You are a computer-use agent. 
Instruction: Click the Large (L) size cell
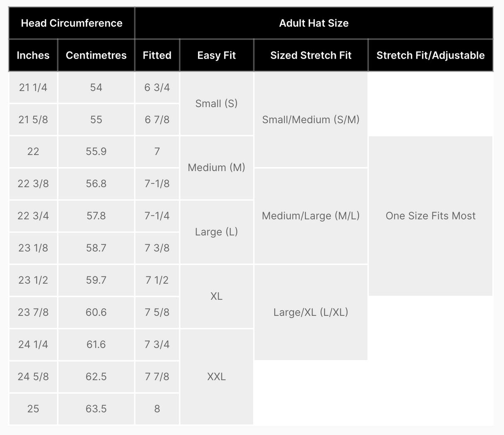pos(216,232)
